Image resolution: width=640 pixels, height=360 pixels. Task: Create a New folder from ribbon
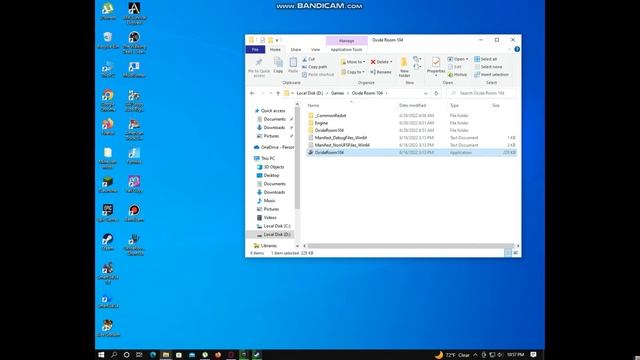coord(404,67)
